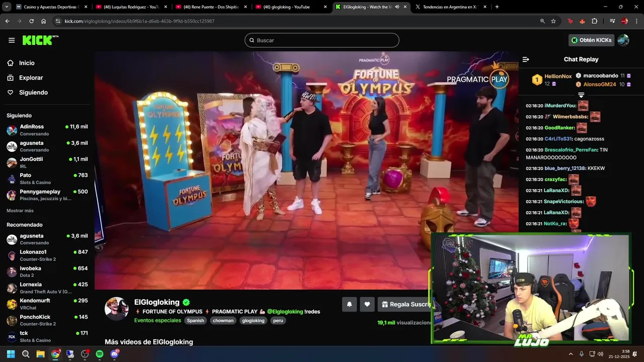
Task: Open tck Slots & Casino channel
Action: [47, 336]
